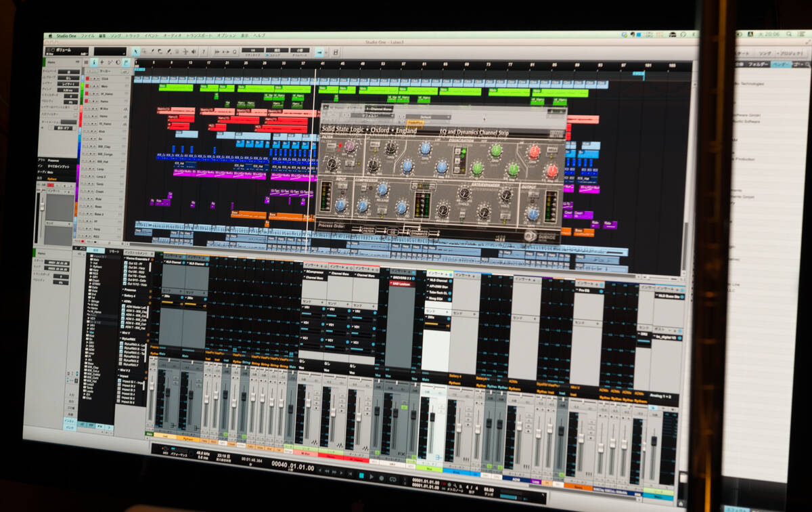Click the SSL Output section gain knob
The image size is (812, 512).
533,213
